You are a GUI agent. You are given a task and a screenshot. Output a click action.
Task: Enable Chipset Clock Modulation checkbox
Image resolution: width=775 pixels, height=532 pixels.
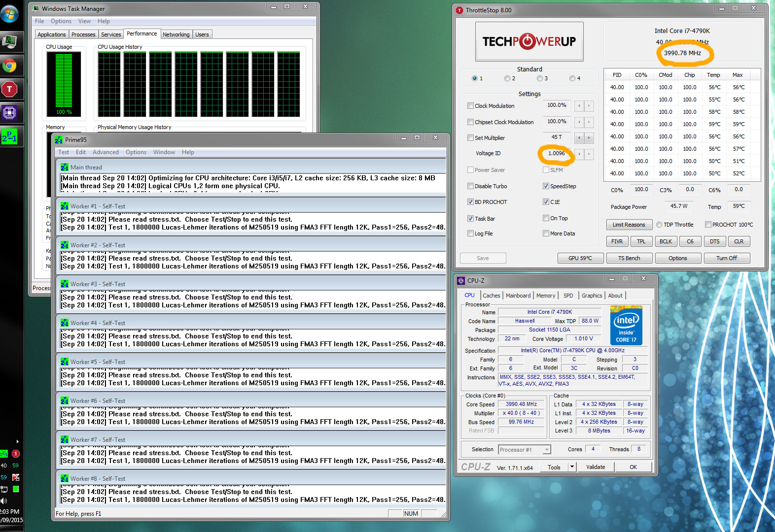click(471, 122)
